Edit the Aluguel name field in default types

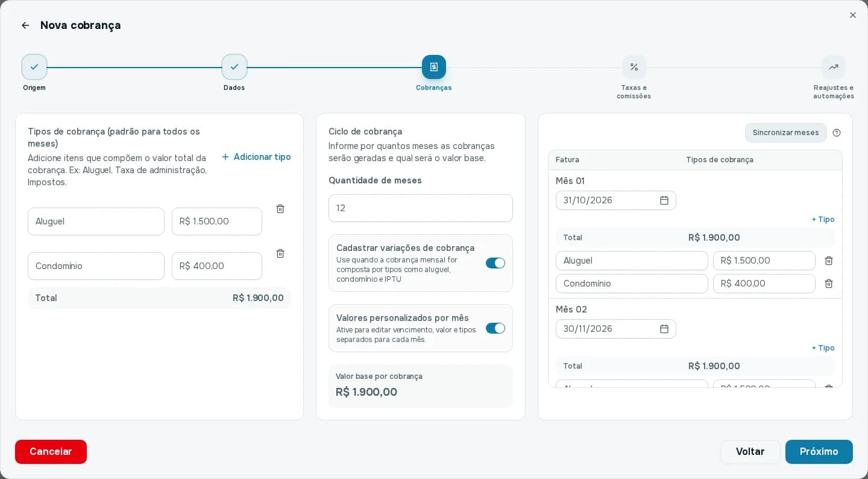point(96,221)
